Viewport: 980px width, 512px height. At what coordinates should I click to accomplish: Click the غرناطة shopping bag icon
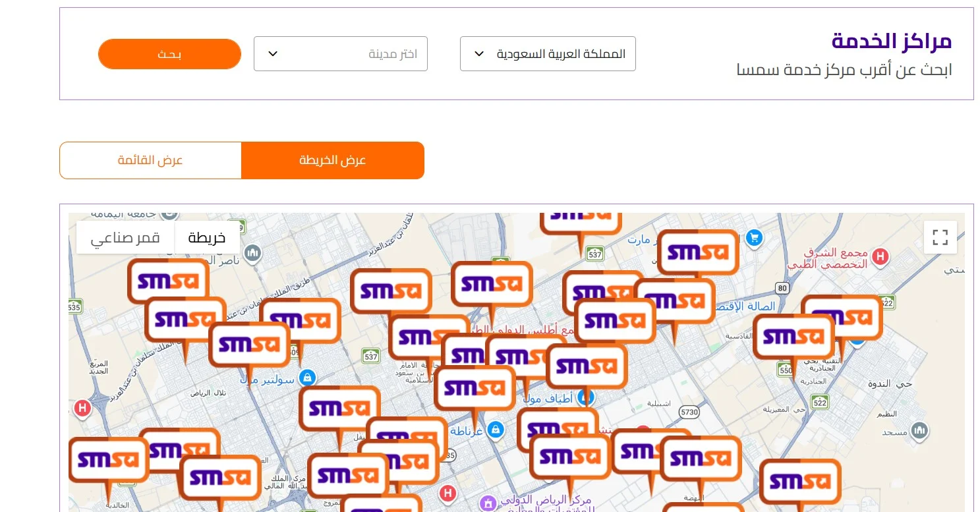(496, 430)
